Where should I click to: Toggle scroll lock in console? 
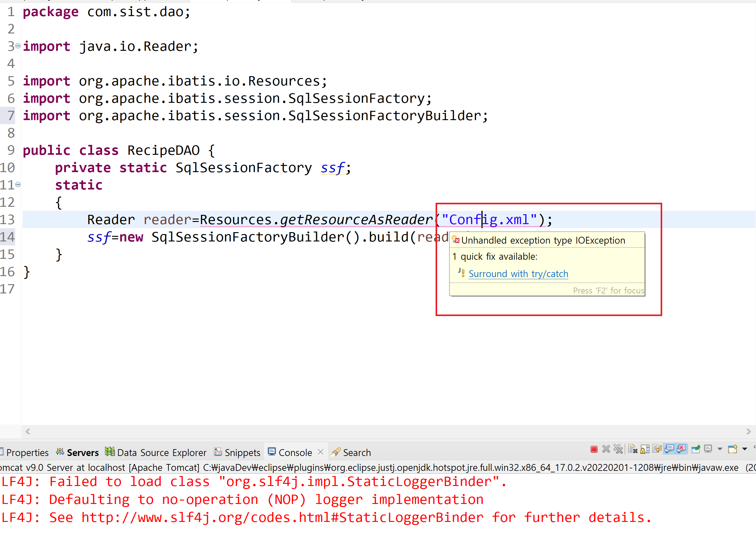click(645, 449)
